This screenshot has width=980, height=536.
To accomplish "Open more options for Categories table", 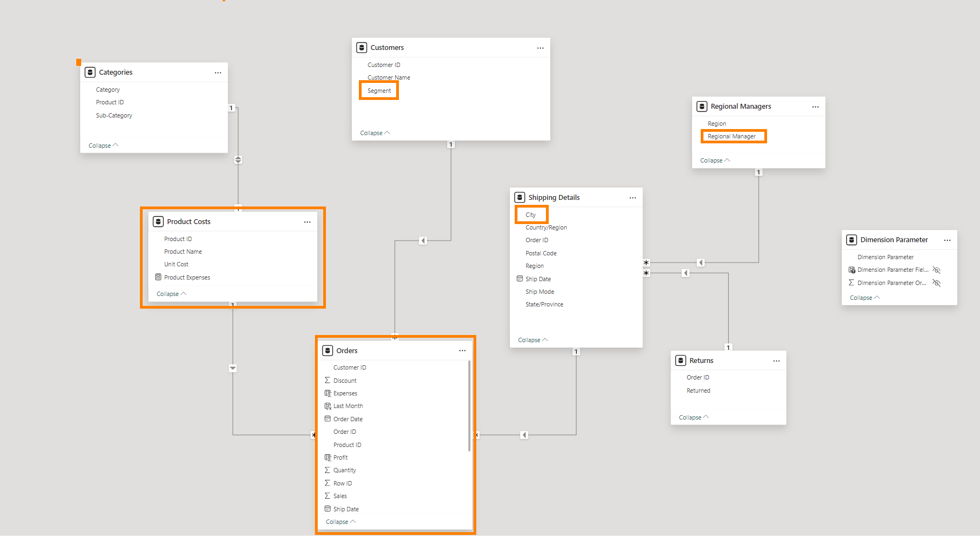I will [218, 72].
